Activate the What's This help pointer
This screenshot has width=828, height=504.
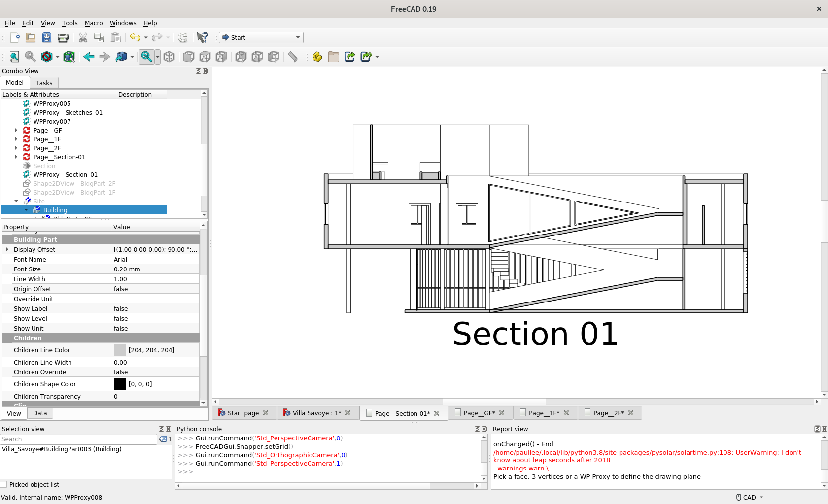coord(202,37)
